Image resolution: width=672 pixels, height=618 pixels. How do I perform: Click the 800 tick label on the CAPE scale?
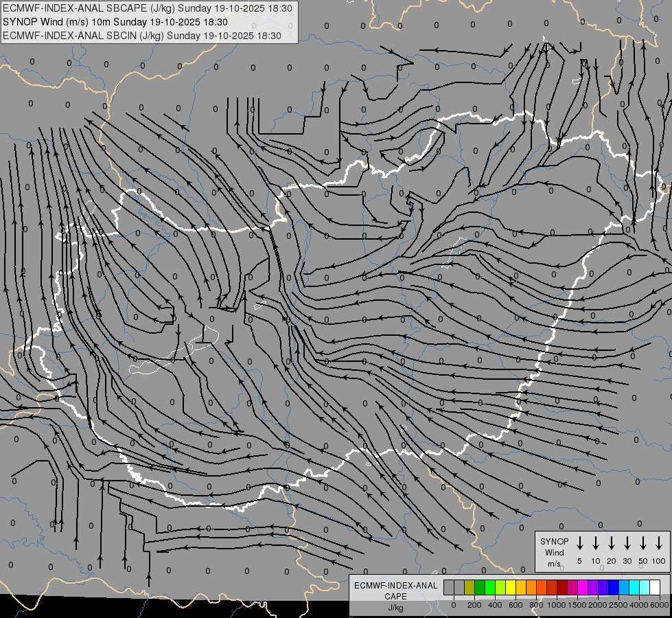(536, 605)
